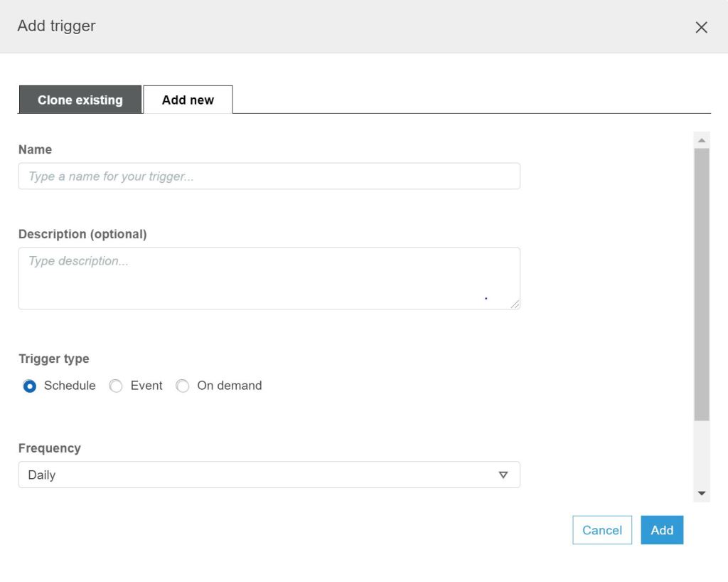
Task: Click the scrollbar down arrow
Action: [x=702, y=493]
